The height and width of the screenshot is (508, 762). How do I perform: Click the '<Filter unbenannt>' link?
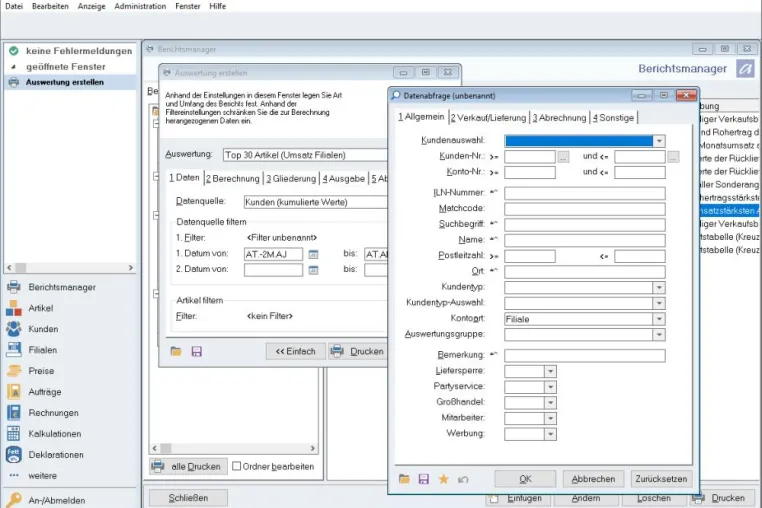(282, 237)
